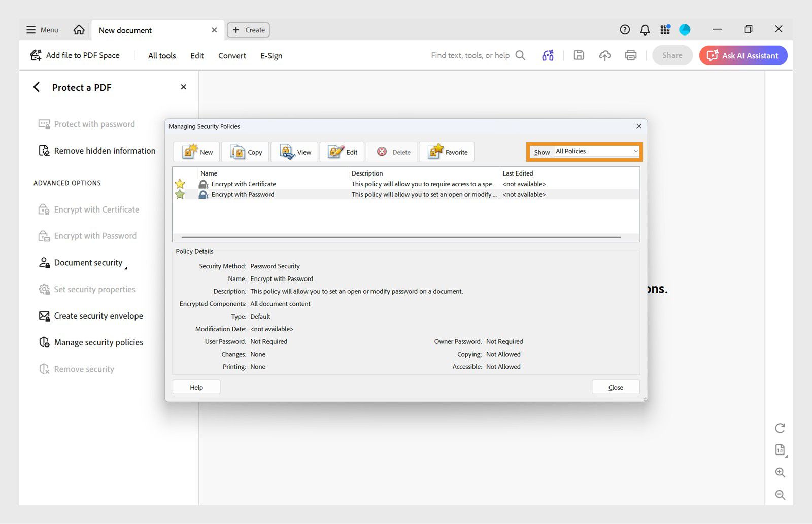Click the Print icon
The width and height of the screenshot is (812, 524).
(x=630, y=55)
